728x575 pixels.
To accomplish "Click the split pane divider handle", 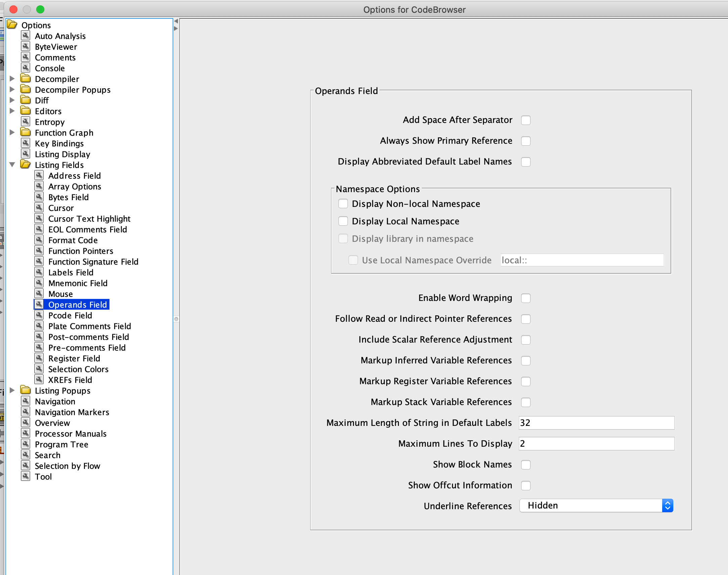I will [176, 319].
